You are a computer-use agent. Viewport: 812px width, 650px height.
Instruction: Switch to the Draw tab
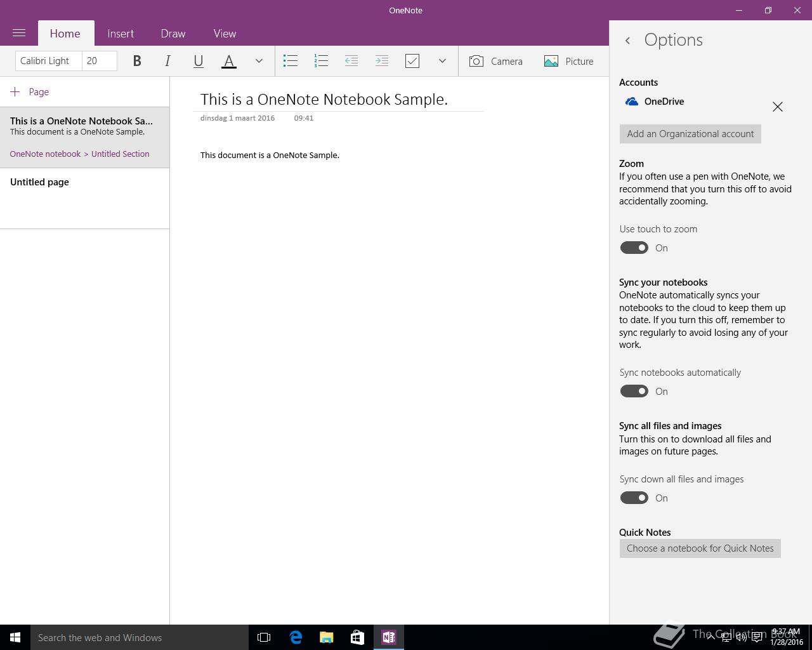point(173,34)
